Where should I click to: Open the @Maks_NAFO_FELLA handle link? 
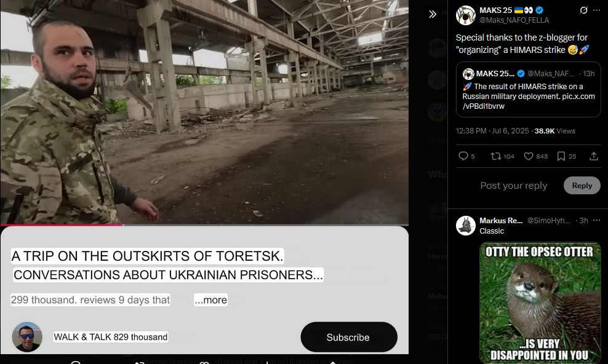coord(514,20)
